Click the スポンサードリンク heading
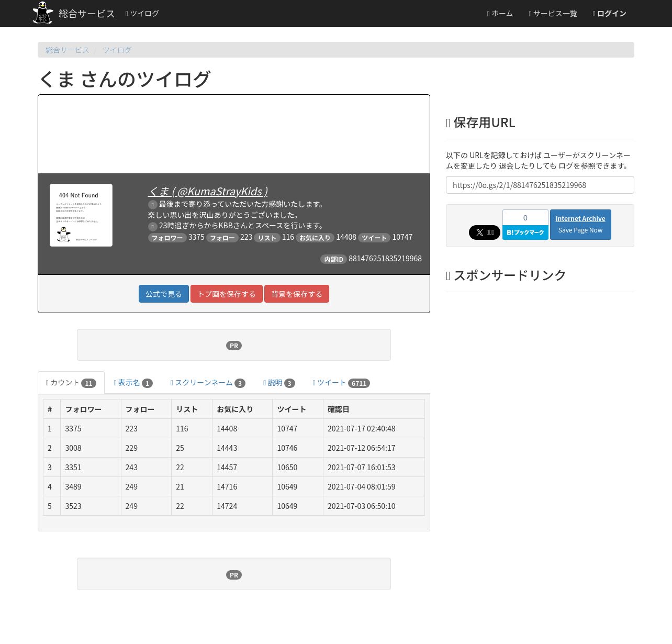This screenshot has height=644, width=672. coord(506,275)
